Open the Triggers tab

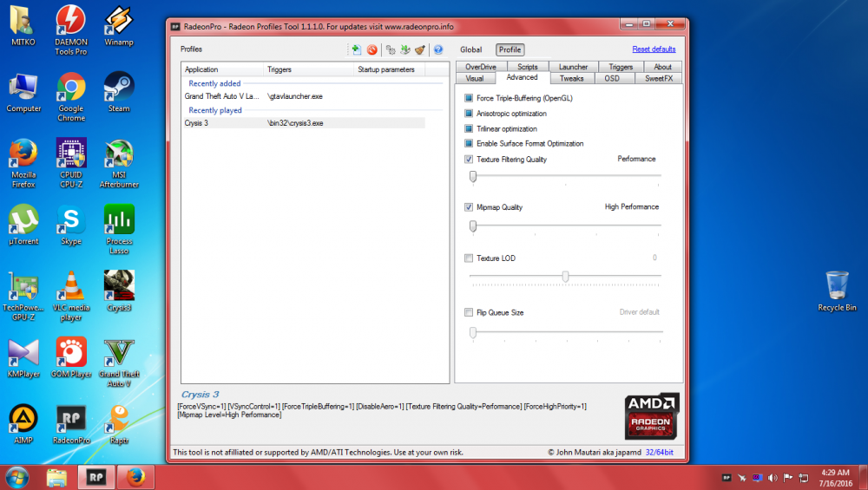point(621,67)
